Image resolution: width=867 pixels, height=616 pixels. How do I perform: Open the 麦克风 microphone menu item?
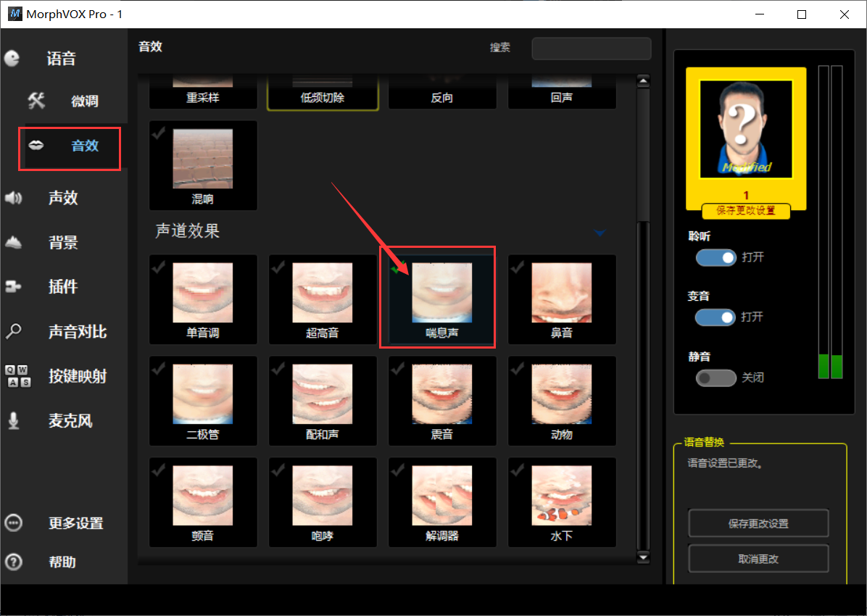pyautogui.click(x=70, y=421)
